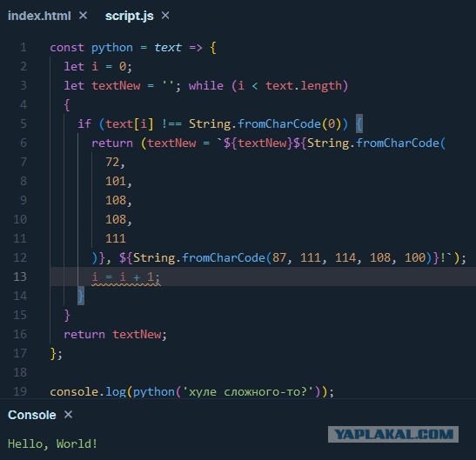
Task: Click the underlined 'i = i + 1;' statement
Action: [x=125, y=277]
